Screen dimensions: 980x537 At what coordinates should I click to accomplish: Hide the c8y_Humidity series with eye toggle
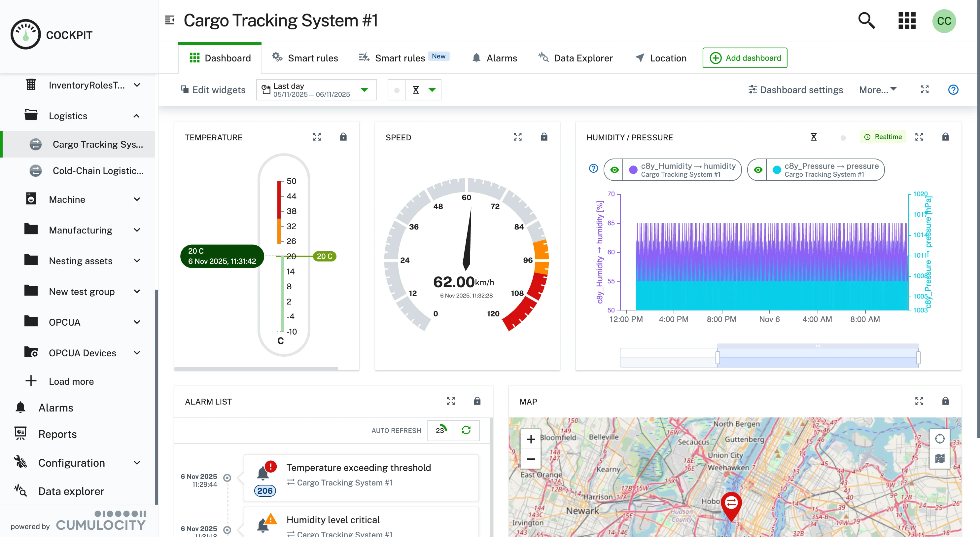point(614,170)
